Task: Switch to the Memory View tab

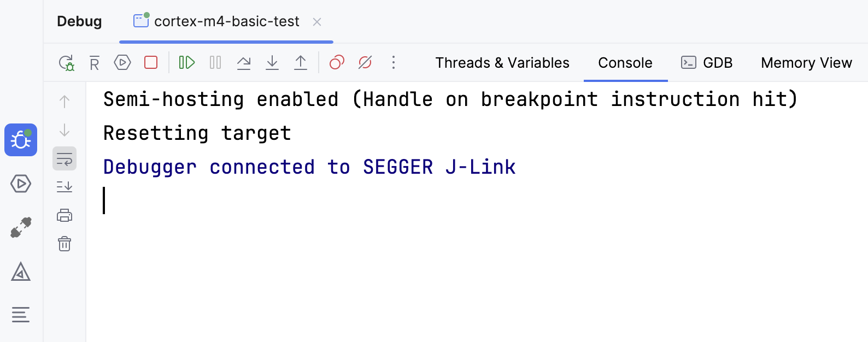Action: (x=806, y=62)
